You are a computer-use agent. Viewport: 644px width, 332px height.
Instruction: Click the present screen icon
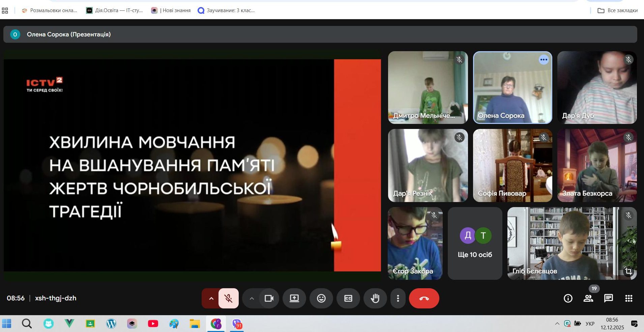coord(294,298)
